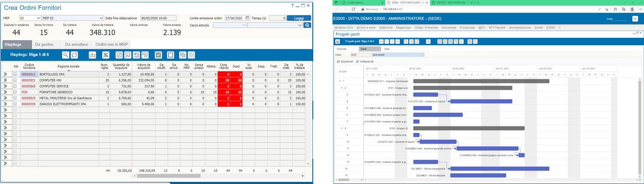Screen dimensions: 644x184
Task: Click the Expand all link
Action: [x=345, y=62]
